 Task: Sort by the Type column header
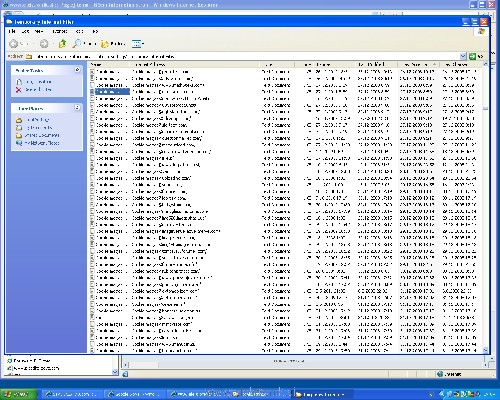point(277,64)
